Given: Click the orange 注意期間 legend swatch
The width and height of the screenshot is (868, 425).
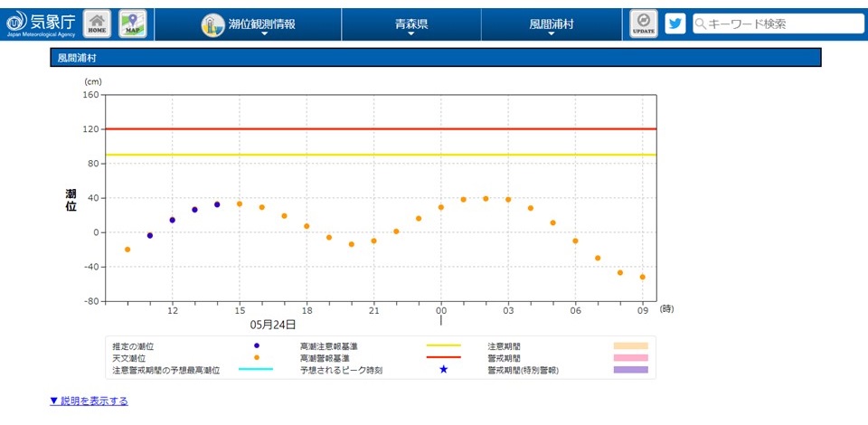Looking at the screenshot, I should click(x=630, y=345).
